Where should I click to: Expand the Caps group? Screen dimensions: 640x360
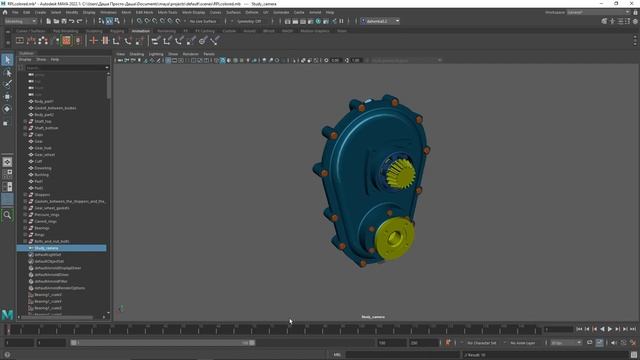coord(25,135)
